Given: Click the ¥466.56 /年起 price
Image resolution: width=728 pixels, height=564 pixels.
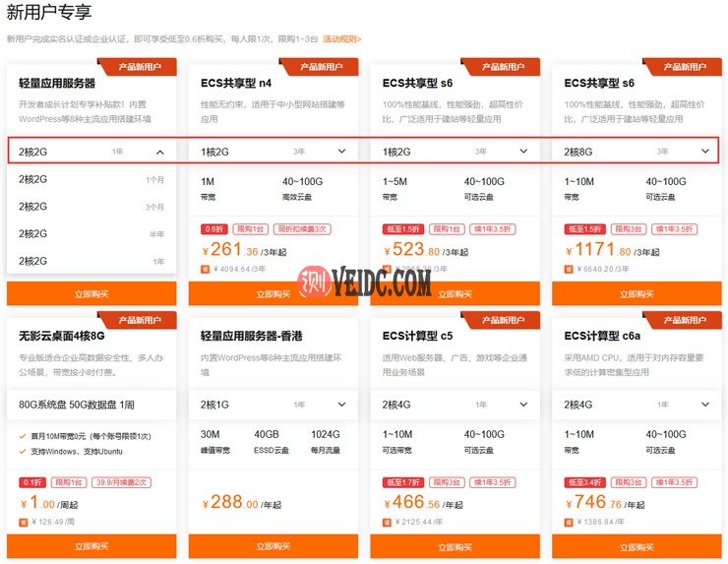Looking at the screenshot, I should click(423, 503).
